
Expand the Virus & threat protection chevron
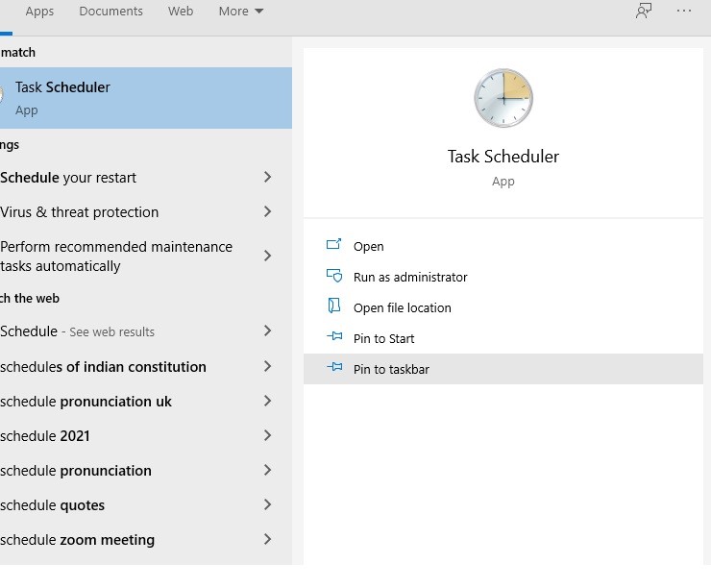pos(267,211)
